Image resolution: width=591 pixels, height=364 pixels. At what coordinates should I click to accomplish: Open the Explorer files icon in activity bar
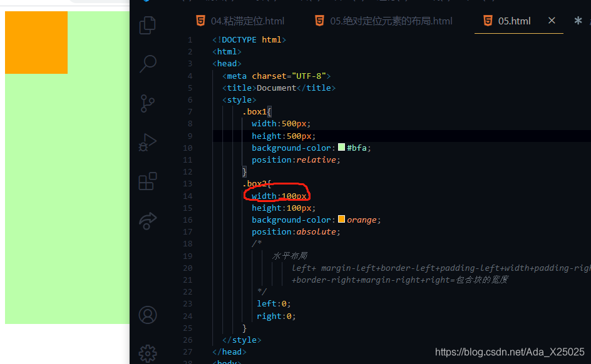(x=147, y=25)
